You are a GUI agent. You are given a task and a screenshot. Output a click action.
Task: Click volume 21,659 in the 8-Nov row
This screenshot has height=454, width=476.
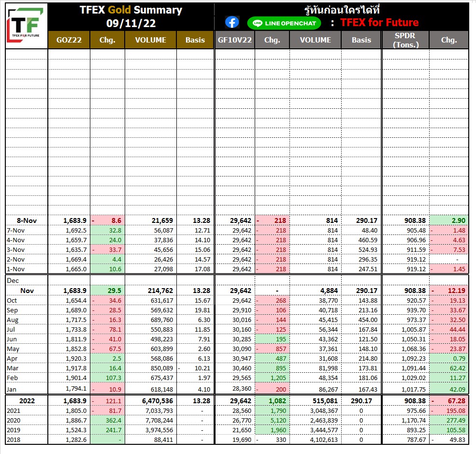(162, 220)
